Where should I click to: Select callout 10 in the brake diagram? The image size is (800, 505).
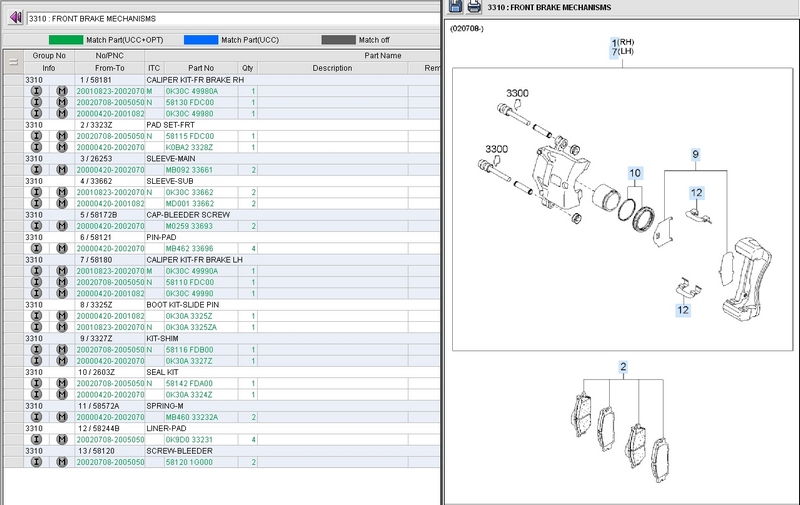pos(634,173)
